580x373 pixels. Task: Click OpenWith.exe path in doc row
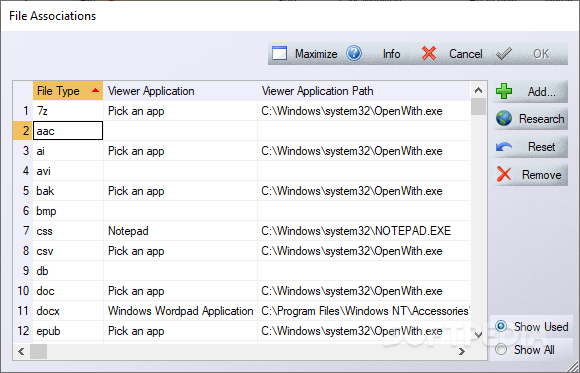(364, 291)
